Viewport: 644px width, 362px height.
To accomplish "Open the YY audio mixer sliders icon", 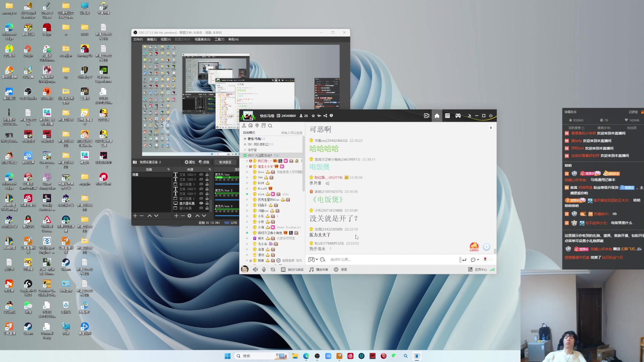I will pyautogui.click(x=273, y=269).
